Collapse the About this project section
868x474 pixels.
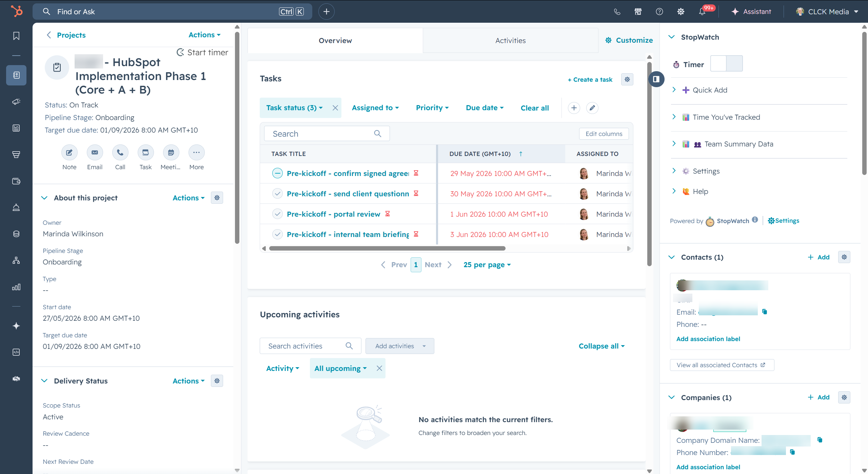pos(44,198)
